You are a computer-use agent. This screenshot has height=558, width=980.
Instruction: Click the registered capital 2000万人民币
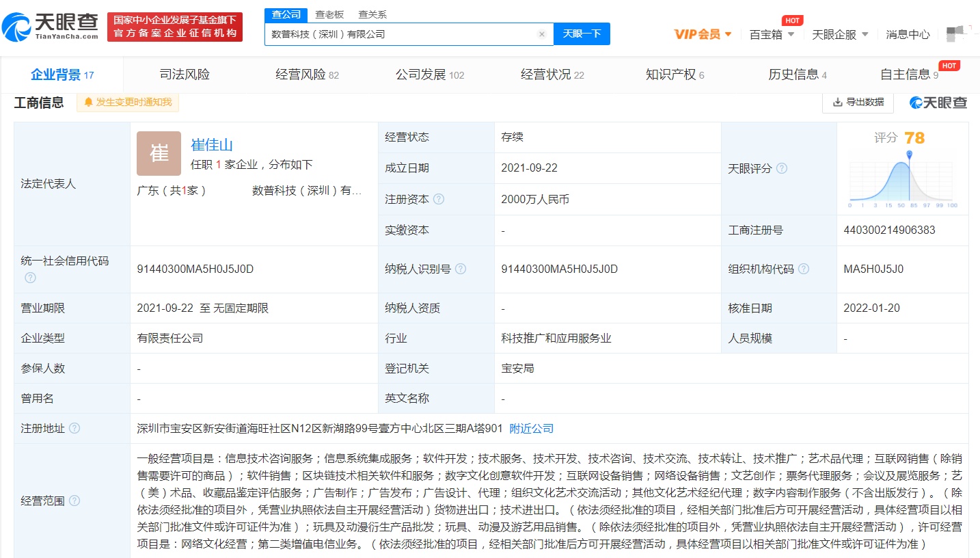(535, 199)
